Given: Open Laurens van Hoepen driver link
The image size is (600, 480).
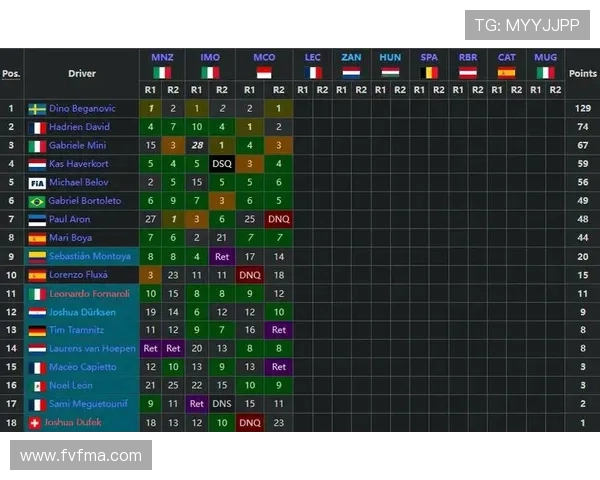Looking at the screenshot, I should (x=92, y=349).
